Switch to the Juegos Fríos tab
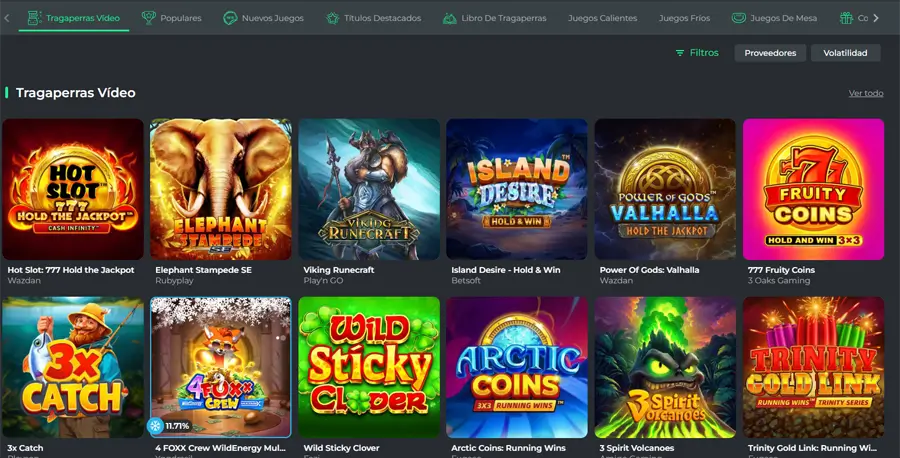Viewport: 900px width, 458px height. click(684, 18)
